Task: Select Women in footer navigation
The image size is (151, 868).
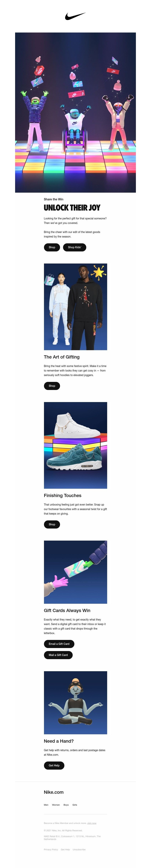Action: click(x=56, y=805)
